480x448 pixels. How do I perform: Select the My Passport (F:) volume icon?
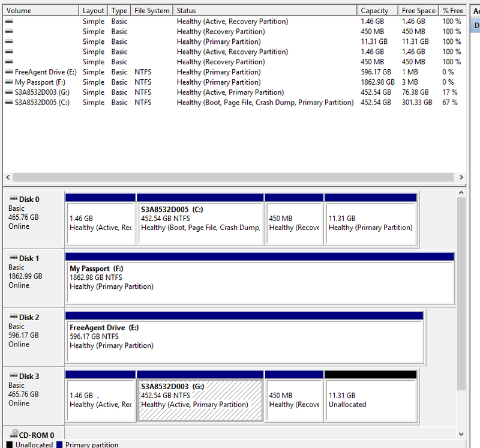8,82
